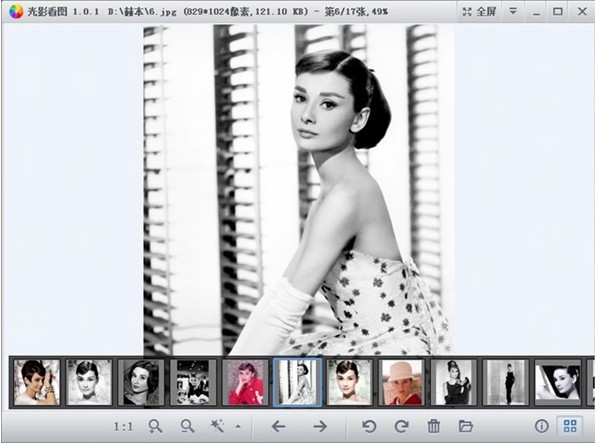The image size is (595, 444).
Task: Go to the previous image arrow
Action: 279,427
